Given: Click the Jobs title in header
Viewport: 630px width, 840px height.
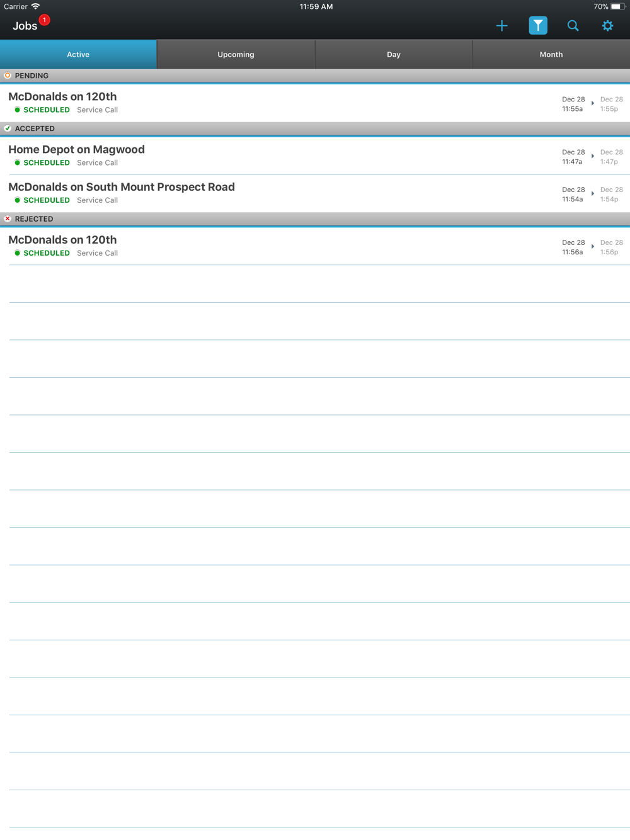Looking at the screenshot, I should pyautogui.click(x=25, y=26).
